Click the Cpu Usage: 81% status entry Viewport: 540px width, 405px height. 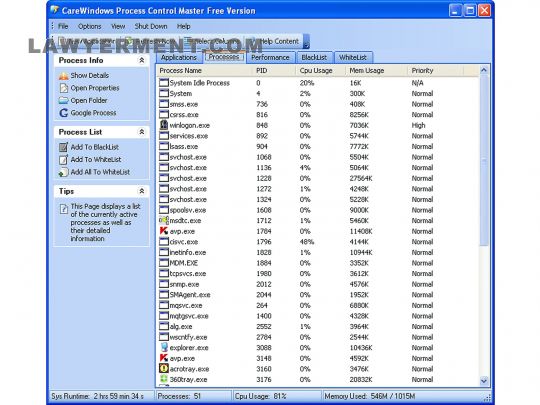point(260,396)
